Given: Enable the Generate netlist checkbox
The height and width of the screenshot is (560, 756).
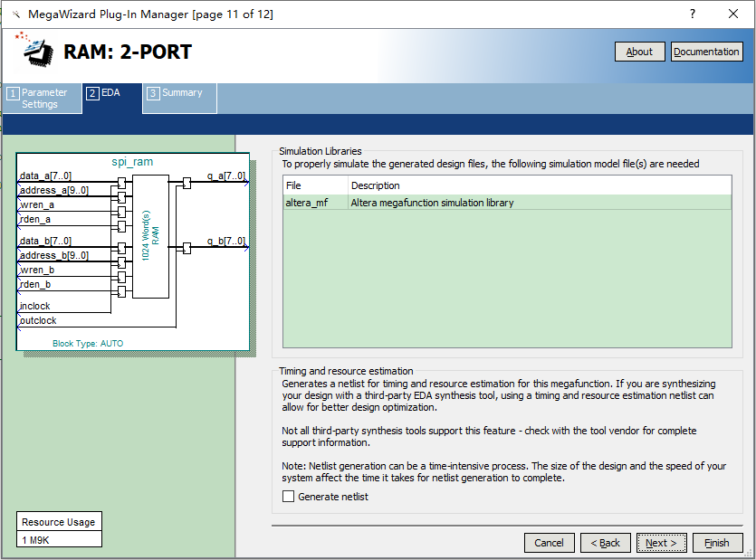Looking at the screenshot, I should pos(289,497).
